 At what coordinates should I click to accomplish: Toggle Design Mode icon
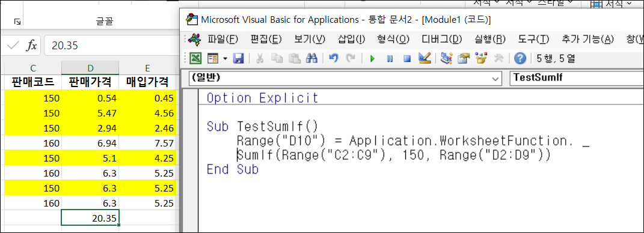[425, 59]
